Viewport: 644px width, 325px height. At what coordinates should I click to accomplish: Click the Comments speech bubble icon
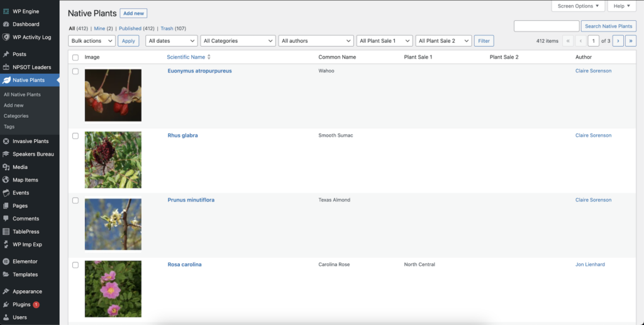tap(6, 219)
